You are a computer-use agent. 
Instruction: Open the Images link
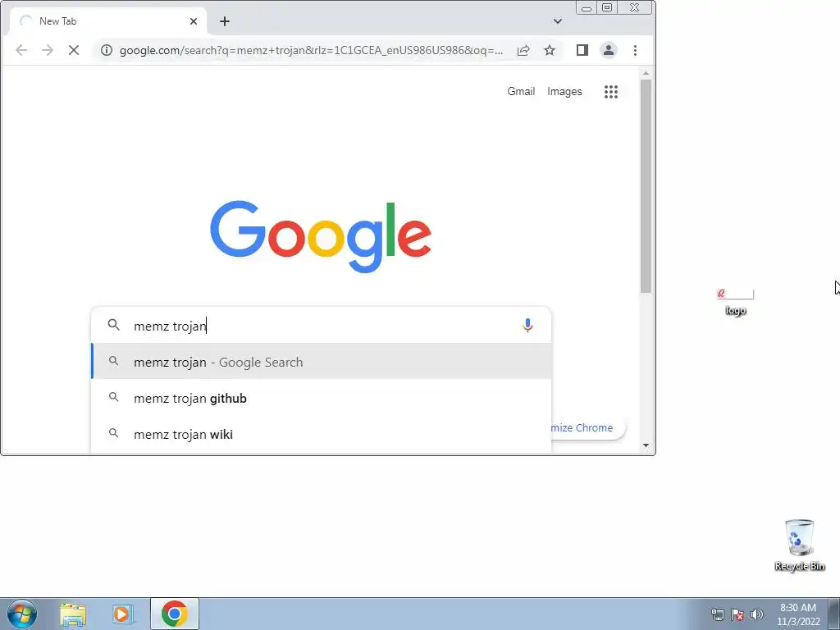pyautogui.click(x=564, y=92)
